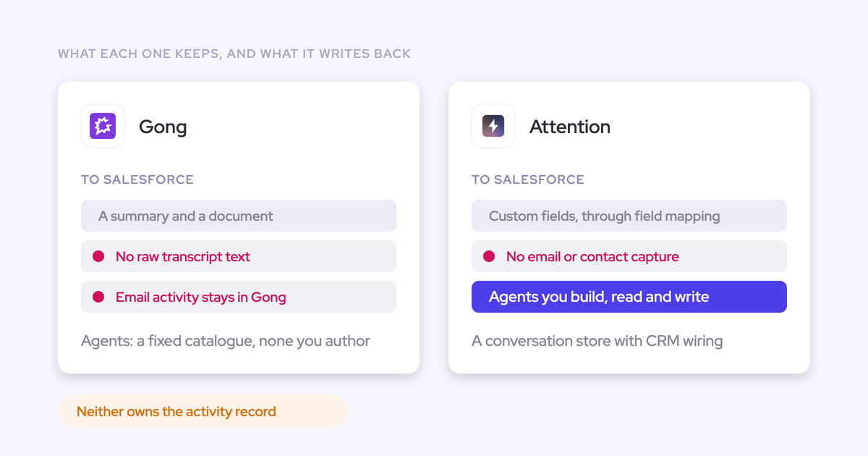Click red dot beside No raw transcript text
The height and width of the screenshot is (456, 868).
coord(98,256)
